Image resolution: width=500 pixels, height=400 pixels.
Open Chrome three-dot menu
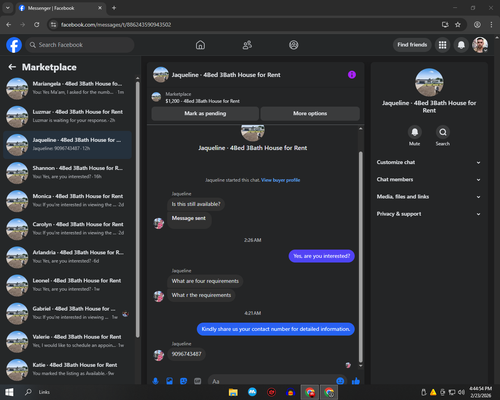tap(491, 25)
